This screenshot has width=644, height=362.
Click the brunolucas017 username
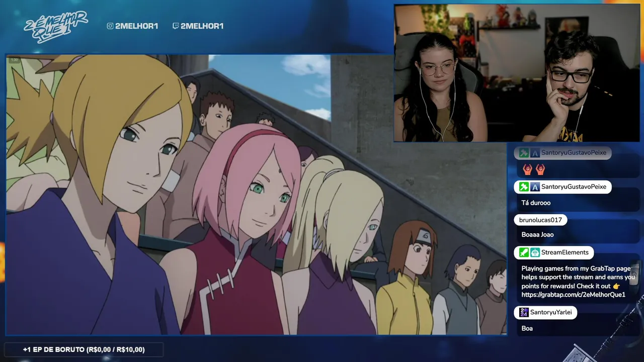[540, 220]
